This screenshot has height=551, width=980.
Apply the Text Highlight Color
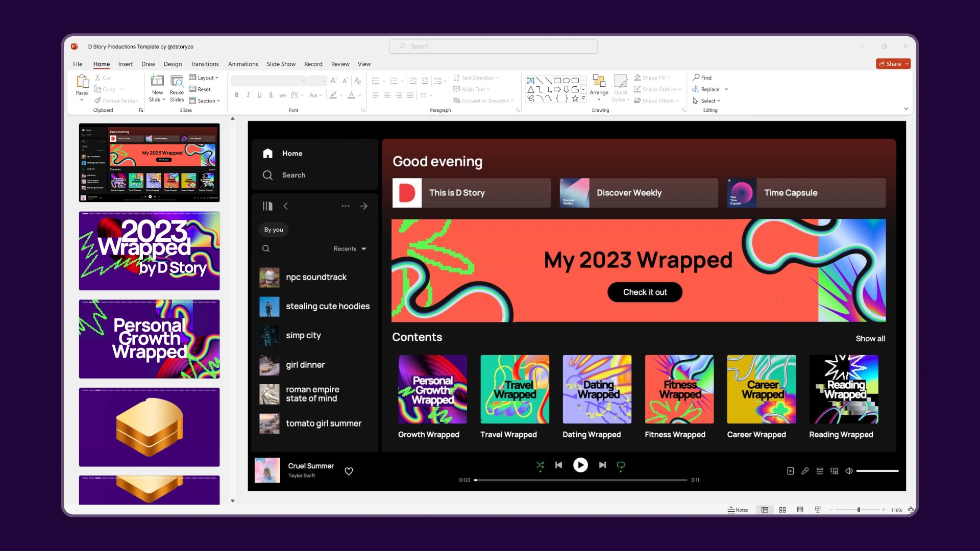(x=332, y=95)
